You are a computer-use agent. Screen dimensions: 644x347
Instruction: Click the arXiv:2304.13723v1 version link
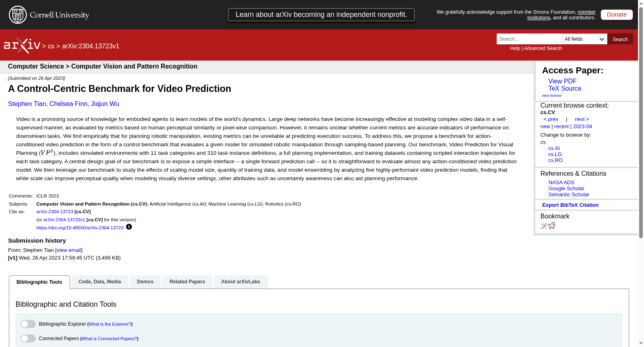(64, 220)
